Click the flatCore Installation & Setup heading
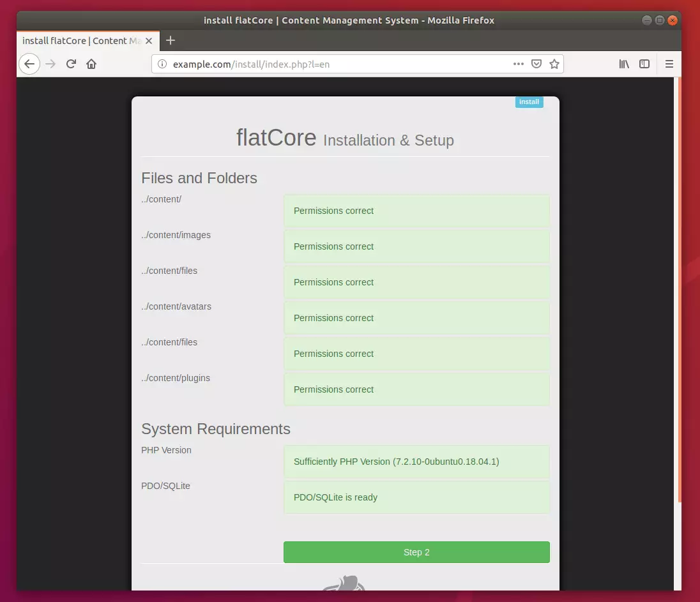The image size is (700, 602). [345, 138]
